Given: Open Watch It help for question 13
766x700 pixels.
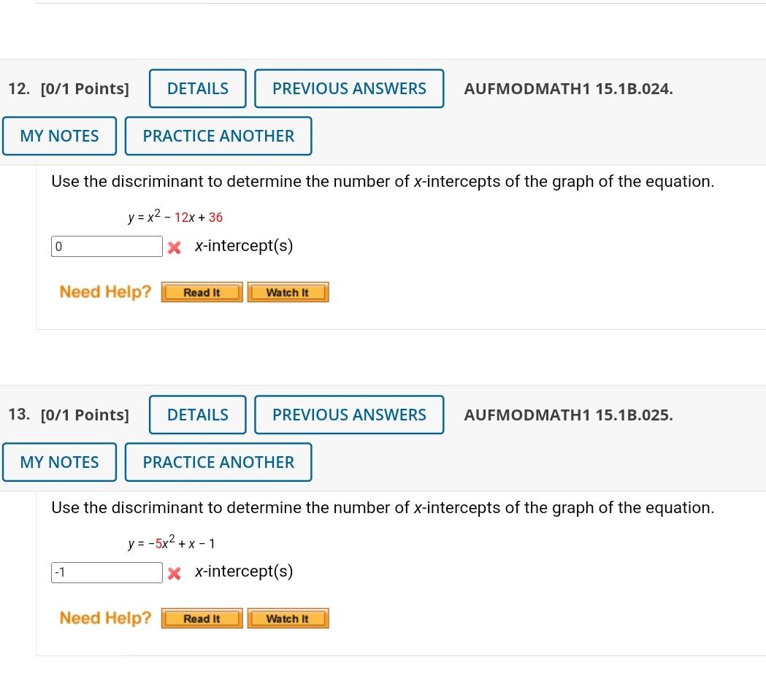Looking at the screenshot, I should pos(288,618).
